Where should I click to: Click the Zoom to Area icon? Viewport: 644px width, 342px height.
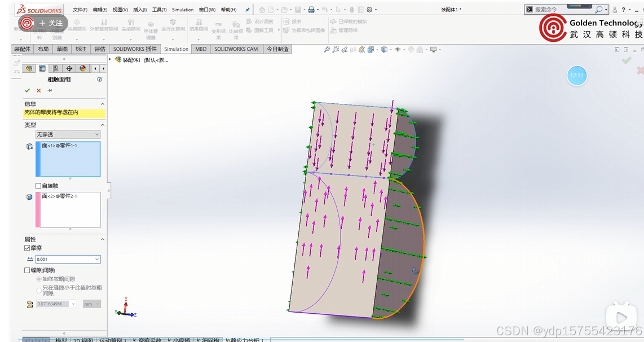tap(336, 49)
